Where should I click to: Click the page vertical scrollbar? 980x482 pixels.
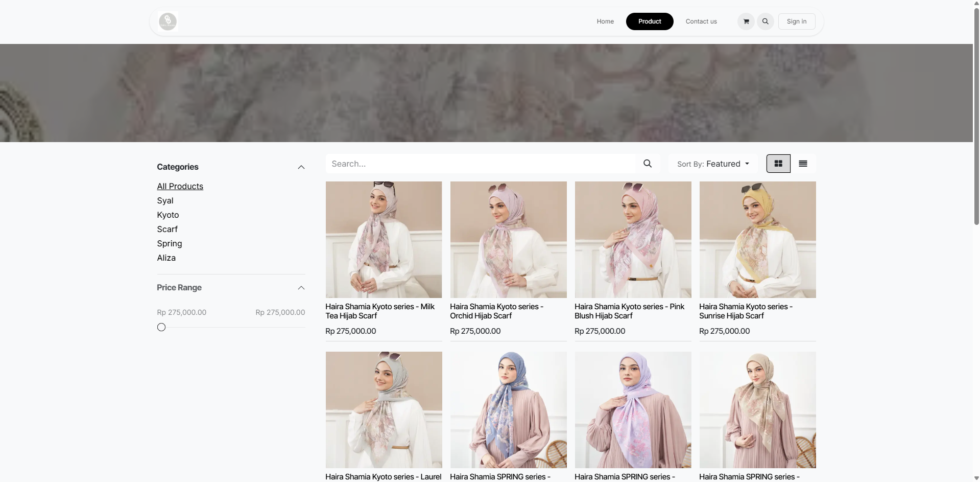click(x=976, y=117)
